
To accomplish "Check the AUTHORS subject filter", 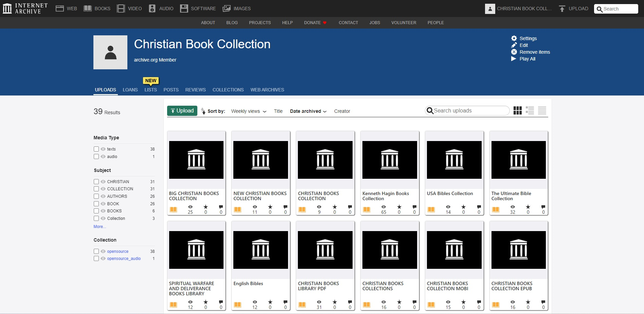I will (96, 196).
